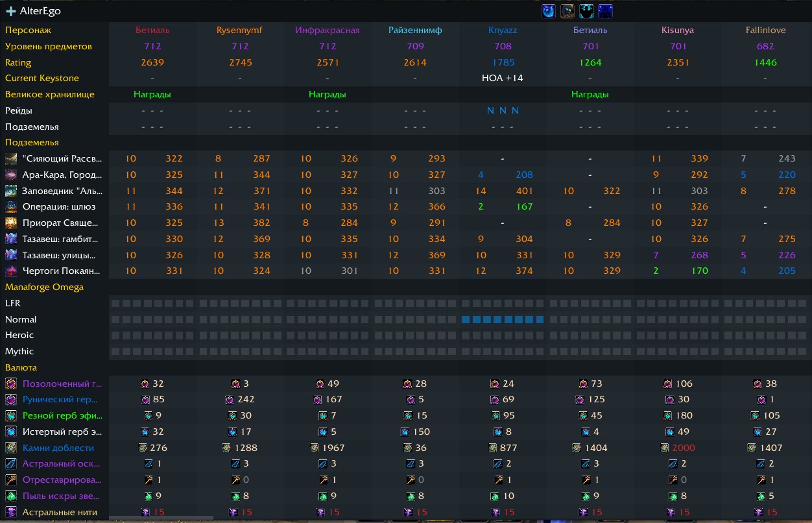Click Knyazz's HOA +14 current keystone
Screen dimensions: 812x523
pos(502,78)
